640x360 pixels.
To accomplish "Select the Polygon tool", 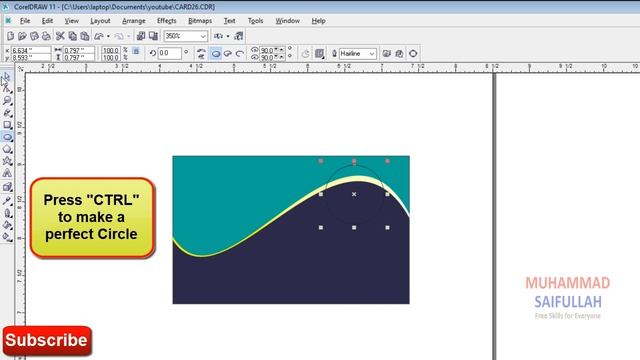I will pyautogui.click(x=7, y=149).
